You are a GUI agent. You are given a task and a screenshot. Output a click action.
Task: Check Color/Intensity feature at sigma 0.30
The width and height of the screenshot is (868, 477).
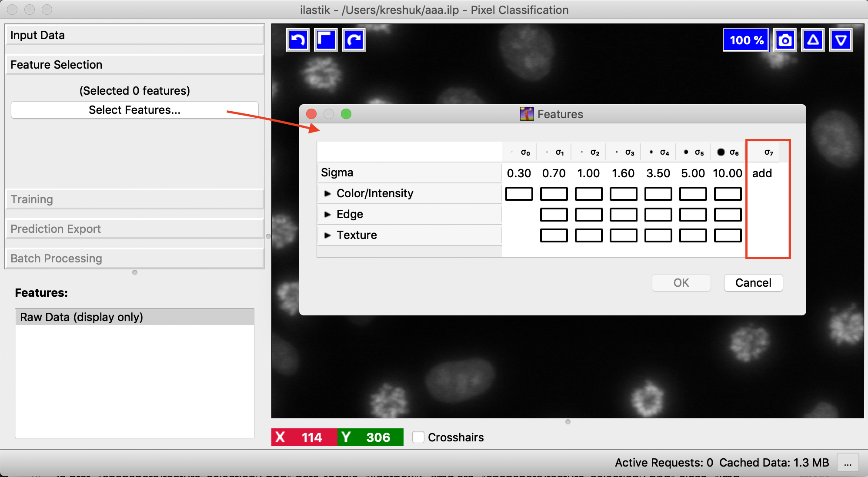coord(519,194)
